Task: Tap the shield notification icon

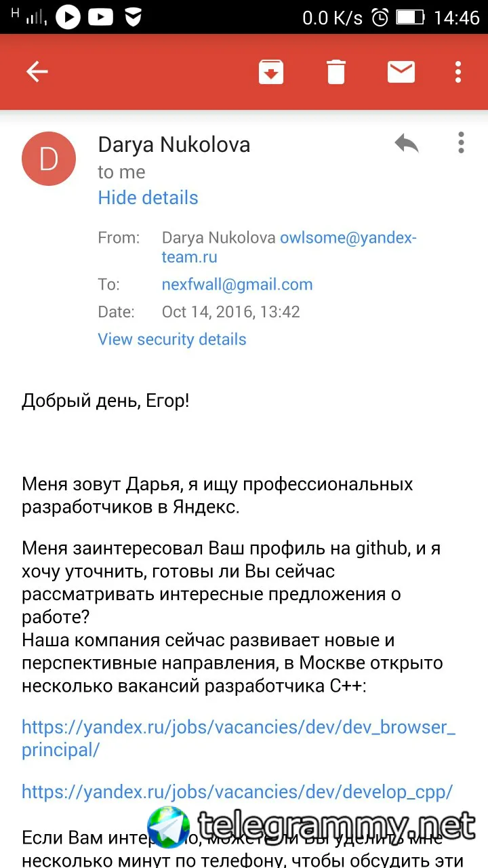Action: tap(134, 17)
